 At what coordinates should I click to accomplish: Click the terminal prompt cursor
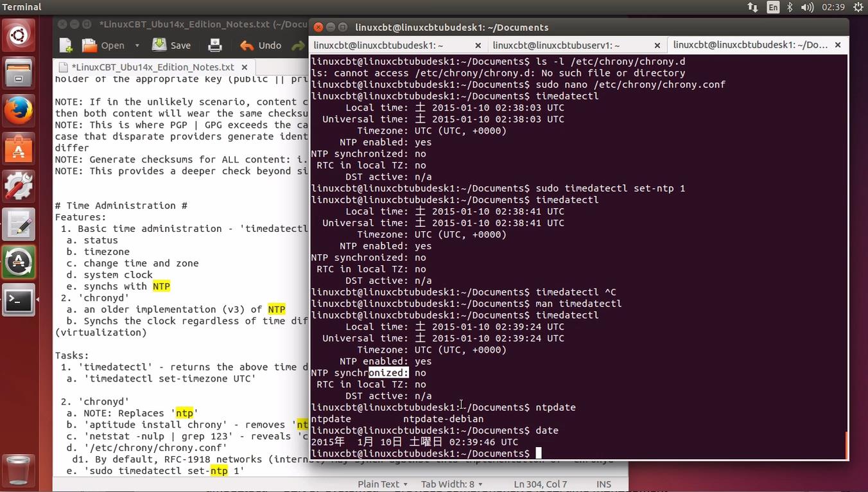click(539, 453)
